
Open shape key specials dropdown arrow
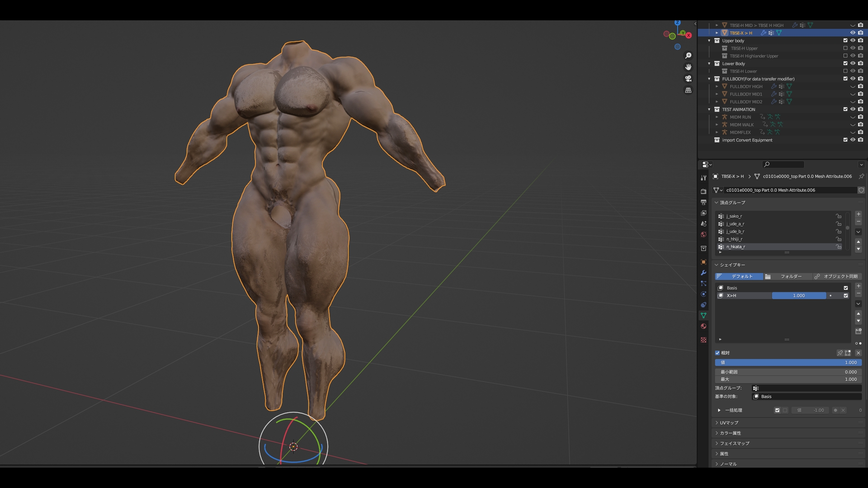click(x=859, y=304)
